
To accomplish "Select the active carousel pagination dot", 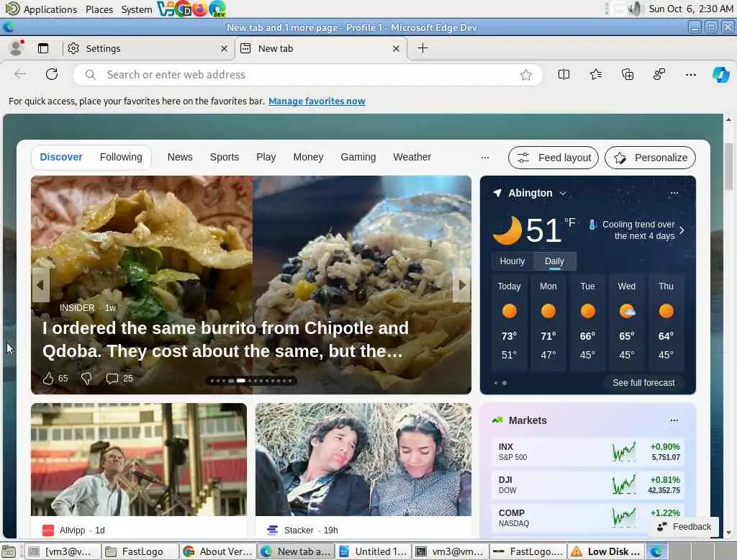I will [240, 381].
